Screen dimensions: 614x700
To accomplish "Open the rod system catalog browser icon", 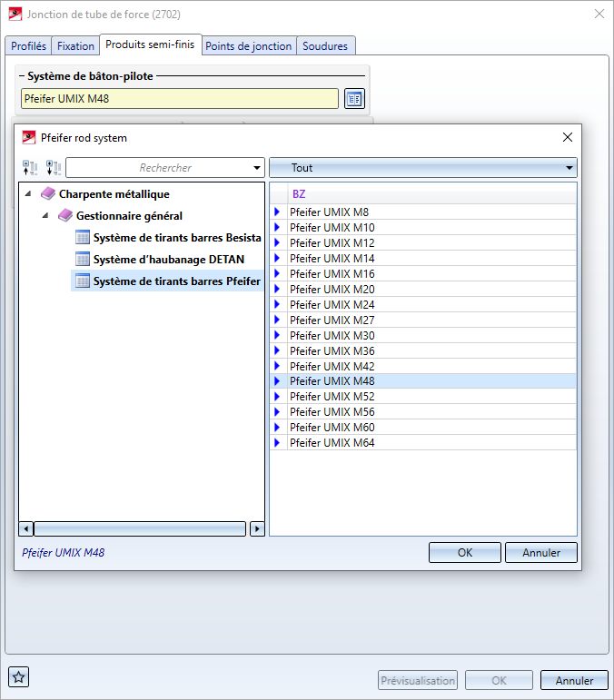I will click(x=354, y=99).
